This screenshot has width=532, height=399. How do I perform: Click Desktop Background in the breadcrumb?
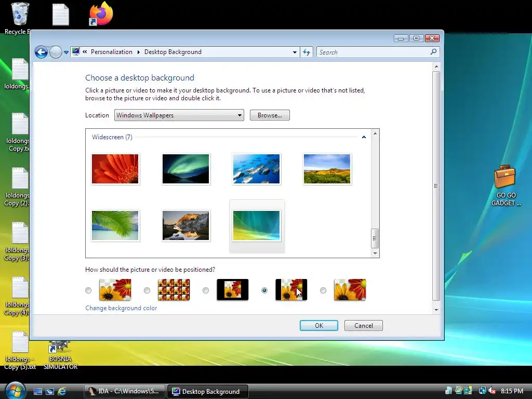tap(172, 52)
